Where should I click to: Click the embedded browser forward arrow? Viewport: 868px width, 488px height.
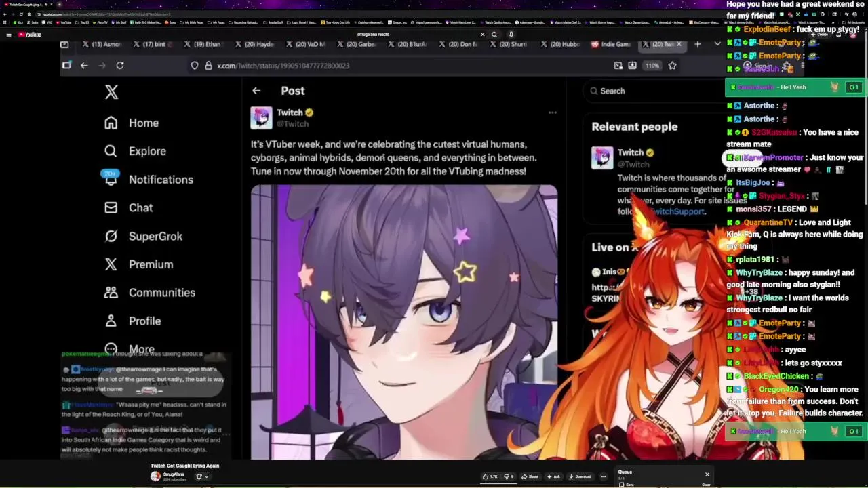pos(102,66)
